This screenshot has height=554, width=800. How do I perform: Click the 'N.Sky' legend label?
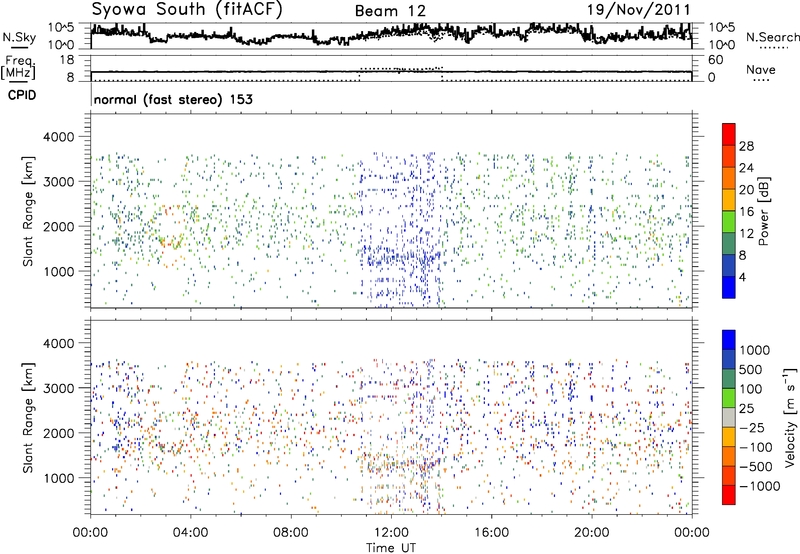[19, 37]
